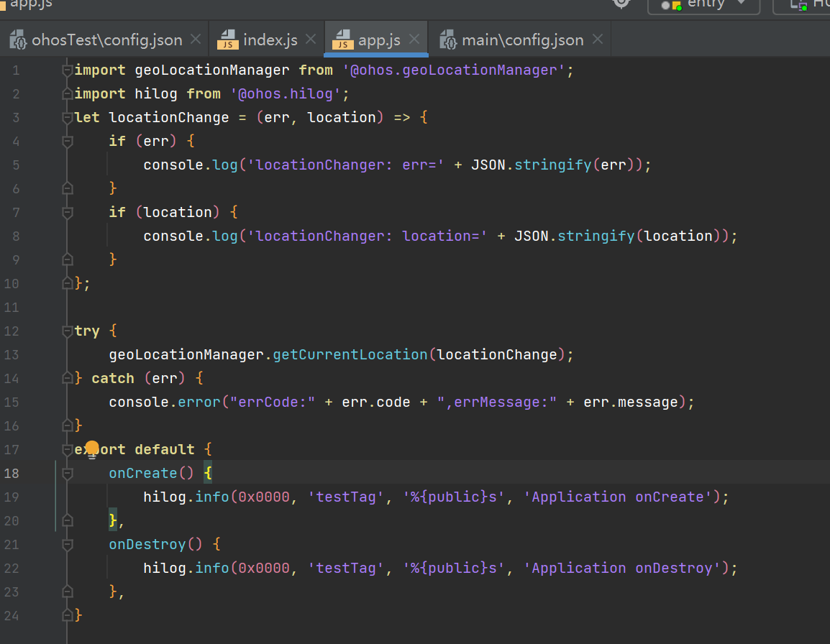
Task: Click the 'locationChanger: location=' string
Action: pyautogui.click(x=368, y=236)
